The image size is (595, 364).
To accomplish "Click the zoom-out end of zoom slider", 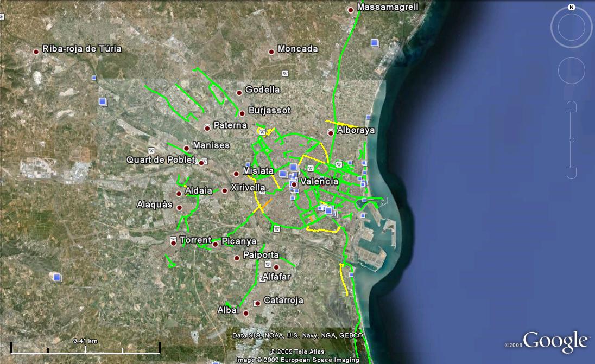I will click(x=571, y=173).
